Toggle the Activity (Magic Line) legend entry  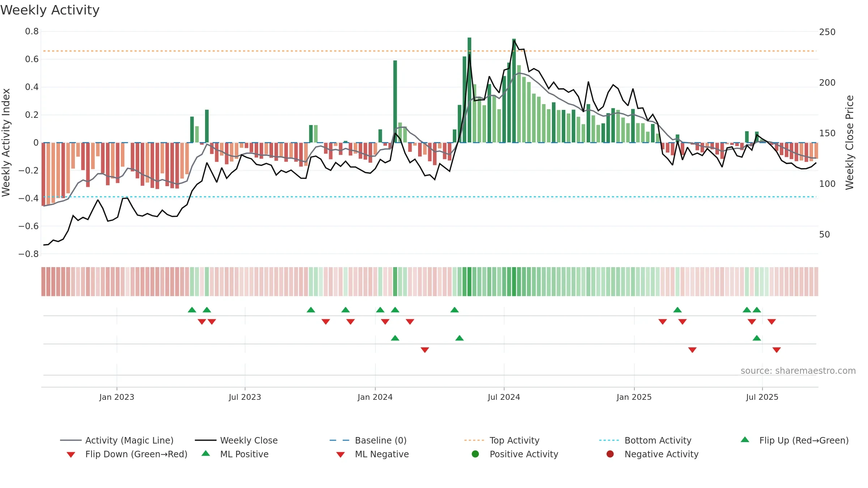click(x=117, y=440)
